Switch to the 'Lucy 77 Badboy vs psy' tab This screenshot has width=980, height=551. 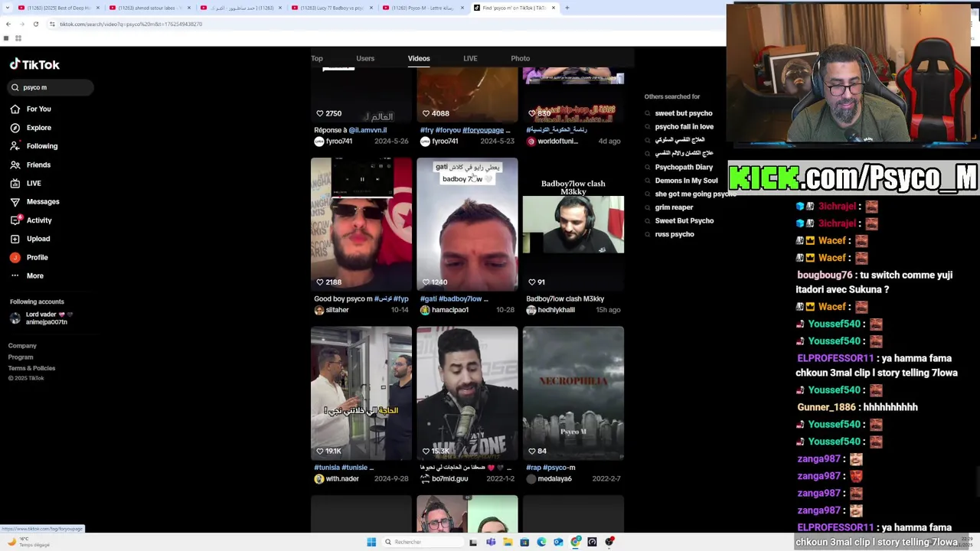[331, 8]
